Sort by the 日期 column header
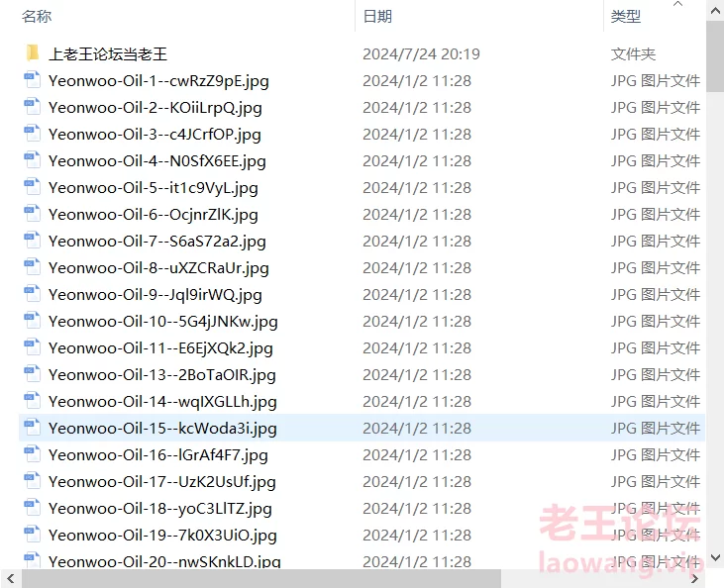Screen dimensions: 724x588 377,17
